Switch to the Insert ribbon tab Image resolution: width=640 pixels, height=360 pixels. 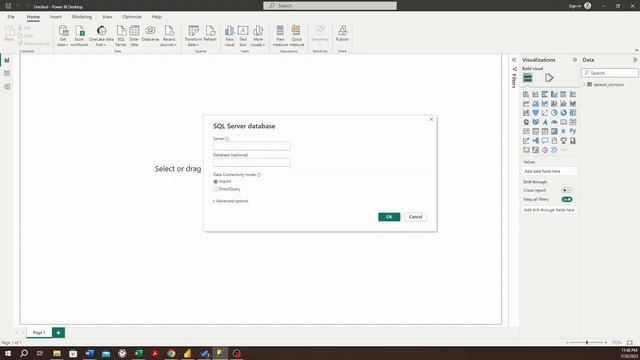pos(56,17)
